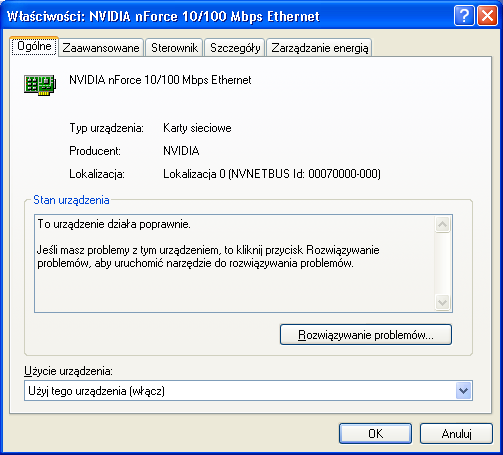Expand the Użycie urządzenia dropdown arrow
Viewport: 503px width, 455px height.
click(464, 391)
